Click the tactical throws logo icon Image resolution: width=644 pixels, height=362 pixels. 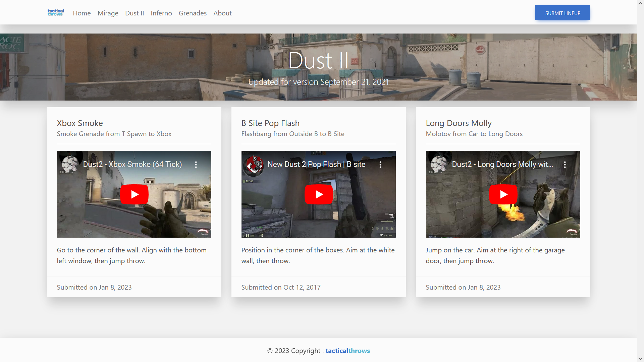point(56,13)
